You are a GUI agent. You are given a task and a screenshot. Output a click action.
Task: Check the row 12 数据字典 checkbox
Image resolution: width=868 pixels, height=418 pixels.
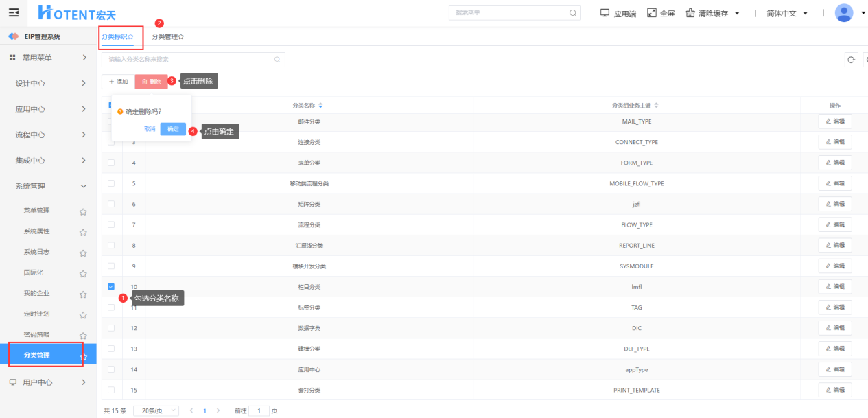tap(111, 328)
